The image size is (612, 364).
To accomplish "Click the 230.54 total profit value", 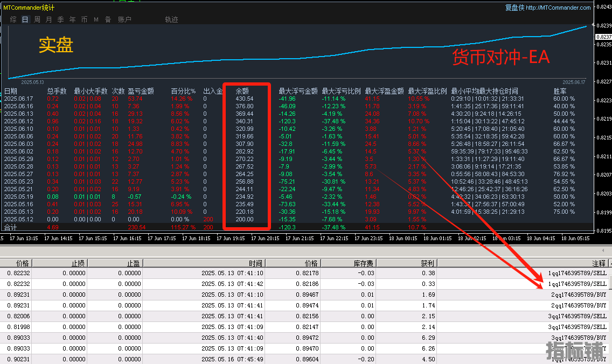I will click(137, 227).
